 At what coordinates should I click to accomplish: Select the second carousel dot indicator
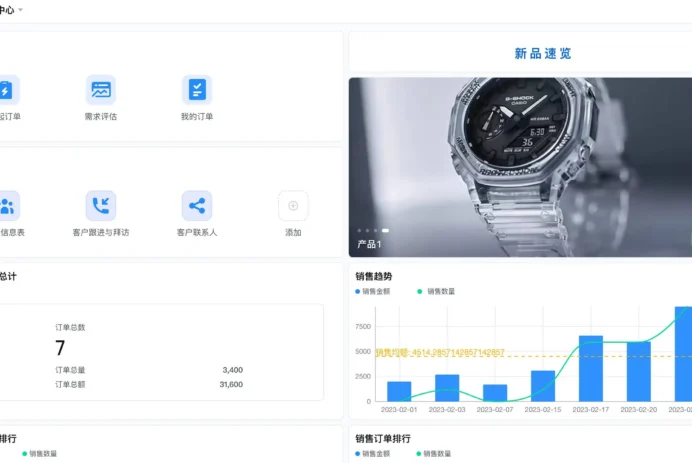pos(367,230)
